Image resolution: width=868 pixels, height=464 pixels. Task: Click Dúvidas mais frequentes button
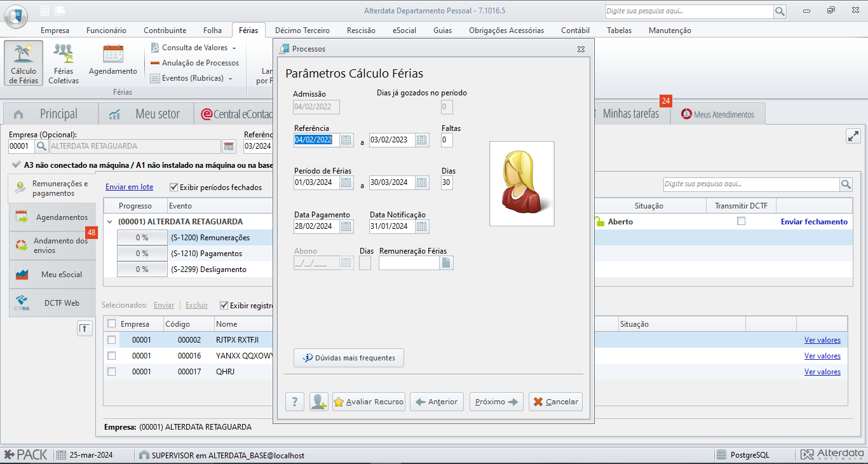coord(349,358)
